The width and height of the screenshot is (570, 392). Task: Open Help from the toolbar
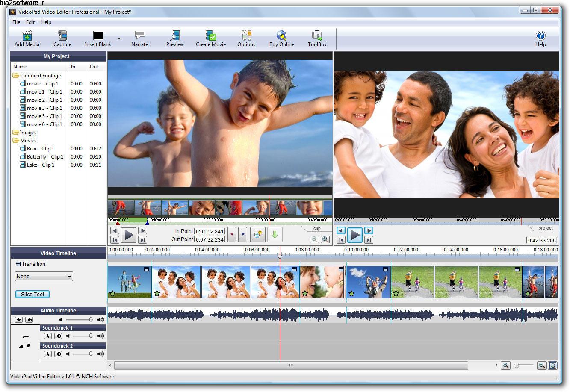click(x=540, y=38)
